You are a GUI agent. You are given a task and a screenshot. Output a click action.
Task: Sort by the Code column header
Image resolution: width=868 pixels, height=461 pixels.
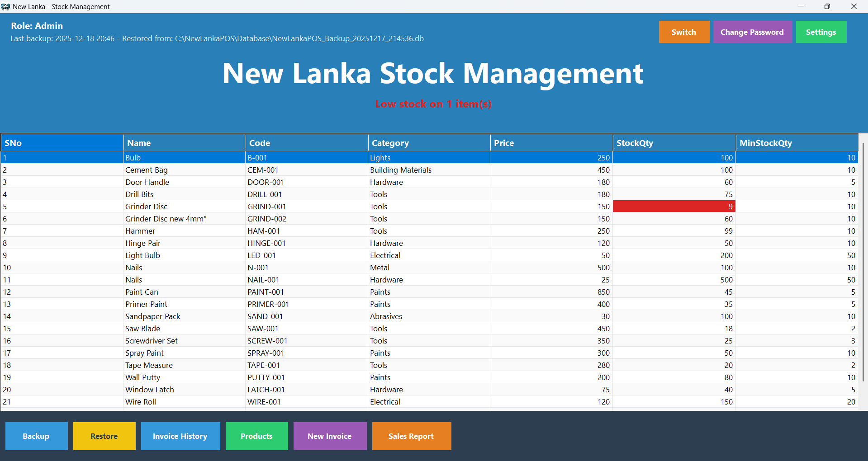pos(307,143)
